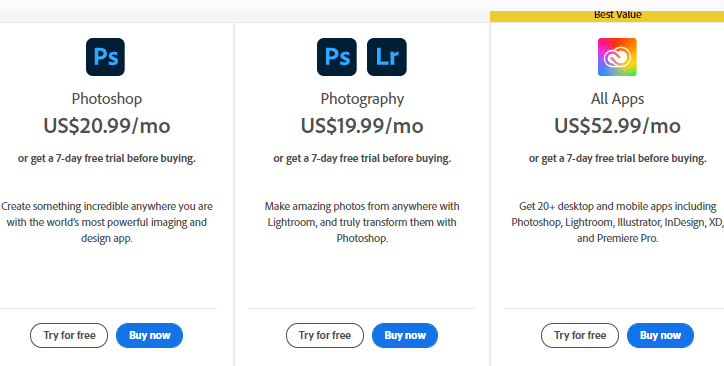This screenshot has width=724, height=366.
Task: Select the All Apps plan title
Action: (617, 99)
